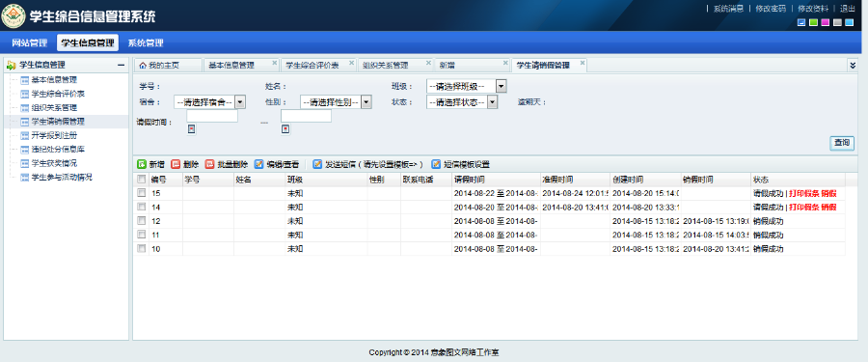Switch to the 我的主页 tab

pos(168,66)
